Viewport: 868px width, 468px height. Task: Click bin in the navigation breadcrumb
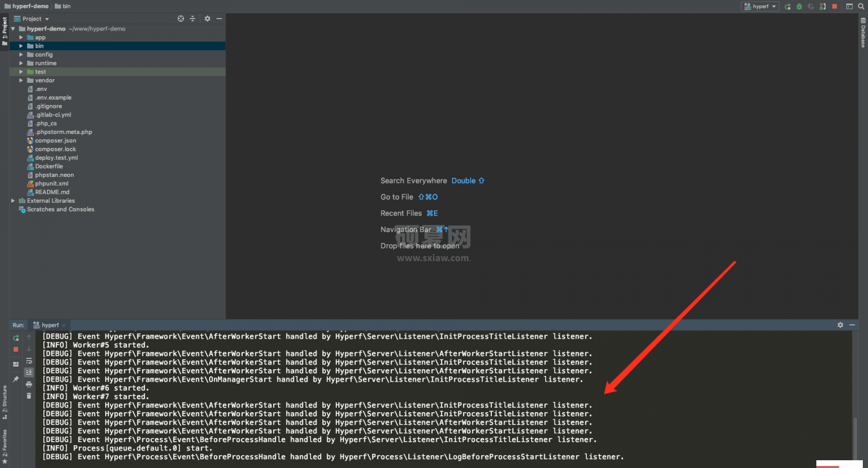pyautogui.click(x=63, y=6)
